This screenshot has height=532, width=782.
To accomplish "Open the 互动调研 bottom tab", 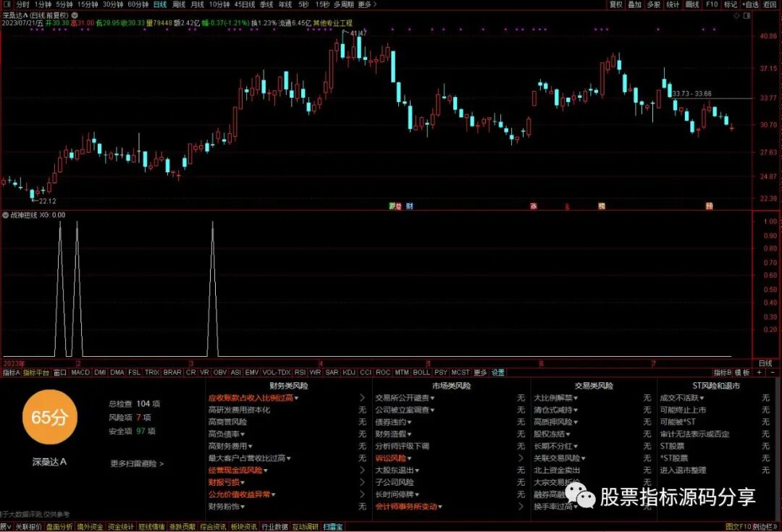I will pyautogui.click(x=306, y=526).
